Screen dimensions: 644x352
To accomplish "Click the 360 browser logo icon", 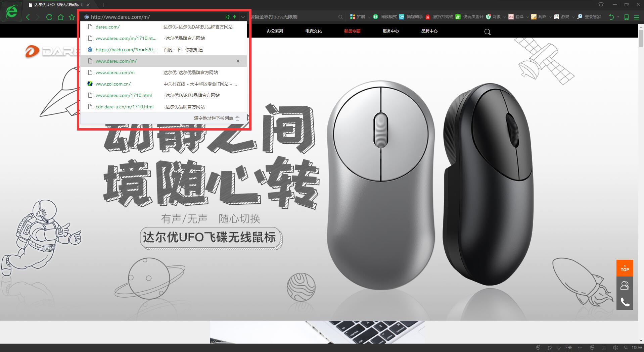I will (12, 12).
